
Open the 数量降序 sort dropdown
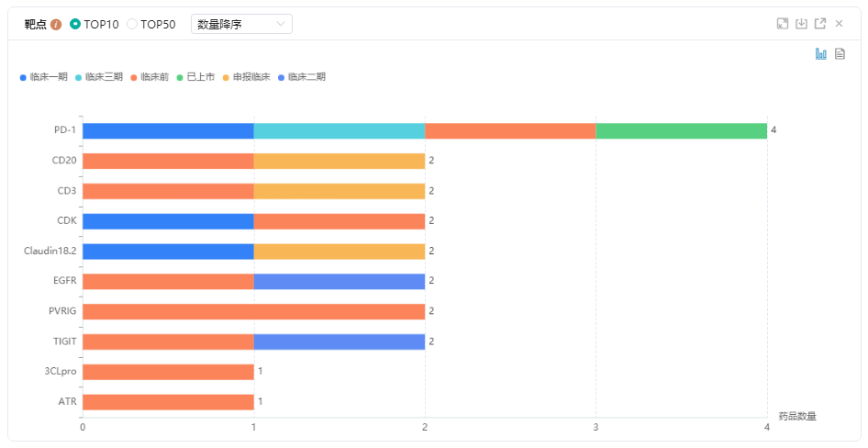tap(241, 24)
